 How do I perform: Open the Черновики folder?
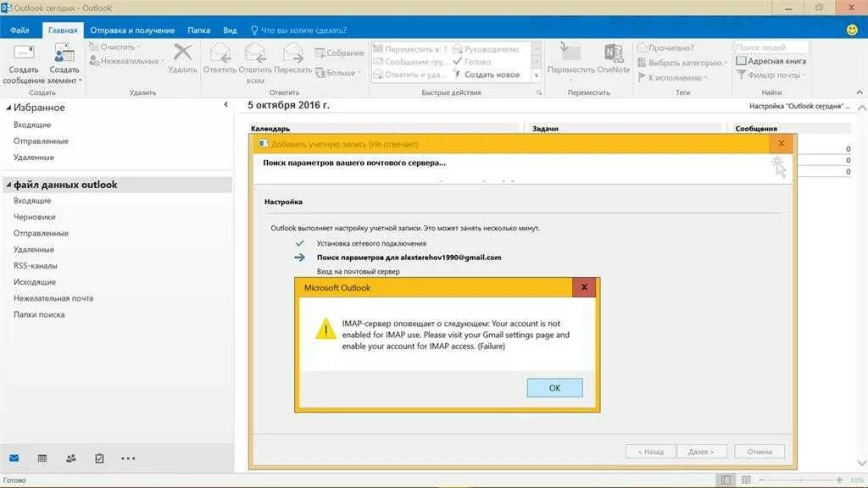coord(34,217)
